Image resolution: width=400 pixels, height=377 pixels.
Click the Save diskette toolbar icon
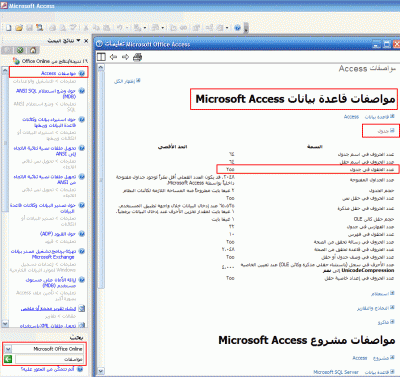(x=29, y=28)
